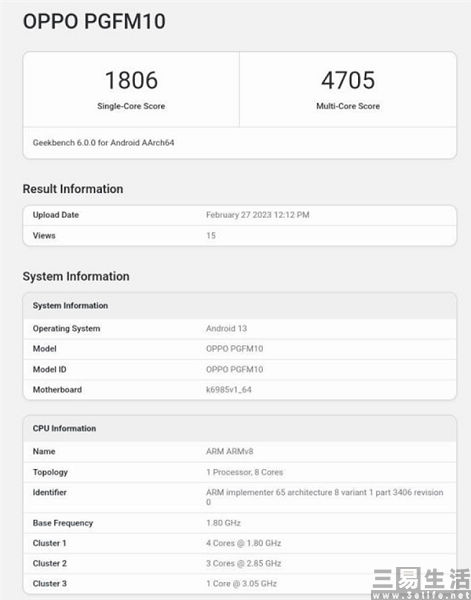Select the date February 27 2023 12:12 PM

point(258,215)
